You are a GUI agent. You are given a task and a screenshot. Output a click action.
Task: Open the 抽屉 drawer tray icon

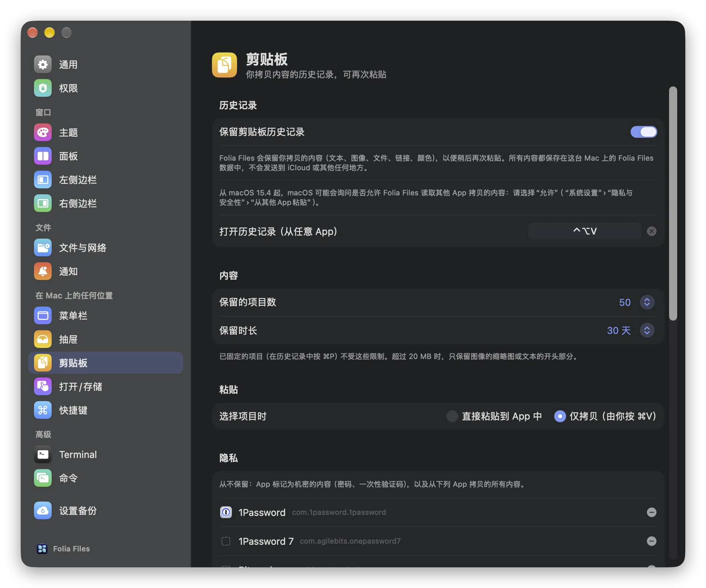43,339
